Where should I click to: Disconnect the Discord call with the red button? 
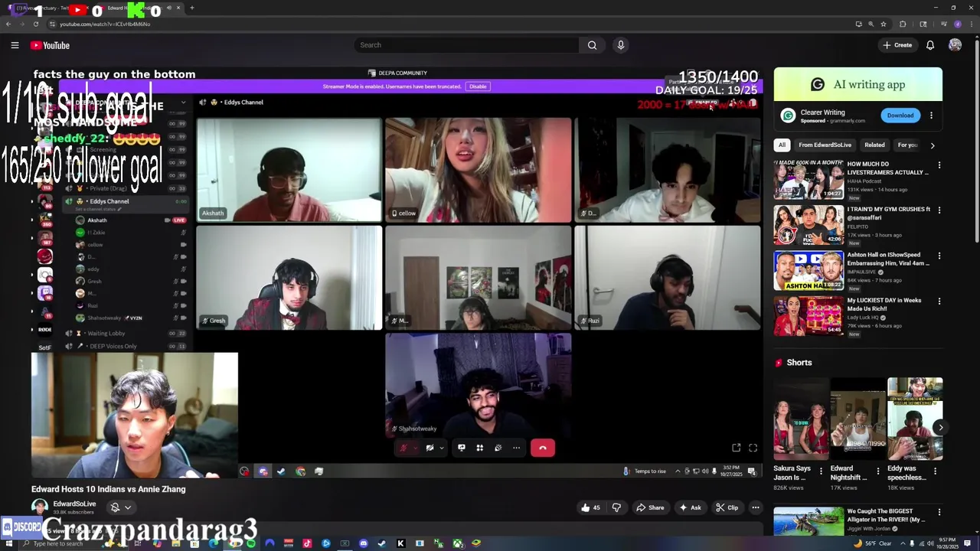tap(543, 448)
